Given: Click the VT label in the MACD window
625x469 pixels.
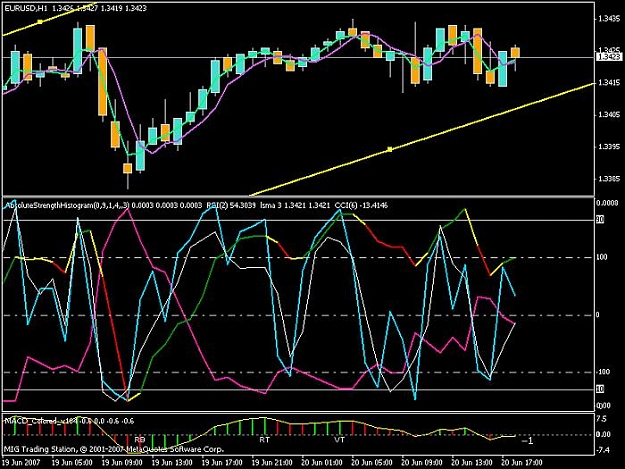Looking at the screenshot, I should point(340,440).
